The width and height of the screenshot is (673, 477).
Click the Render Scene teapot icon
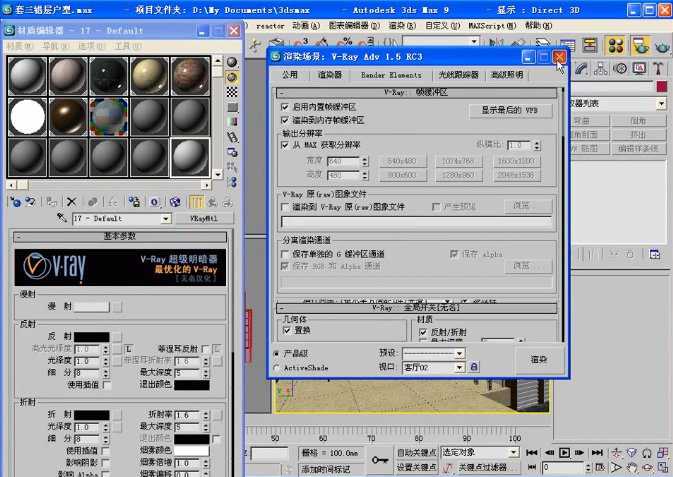[641, 46]
